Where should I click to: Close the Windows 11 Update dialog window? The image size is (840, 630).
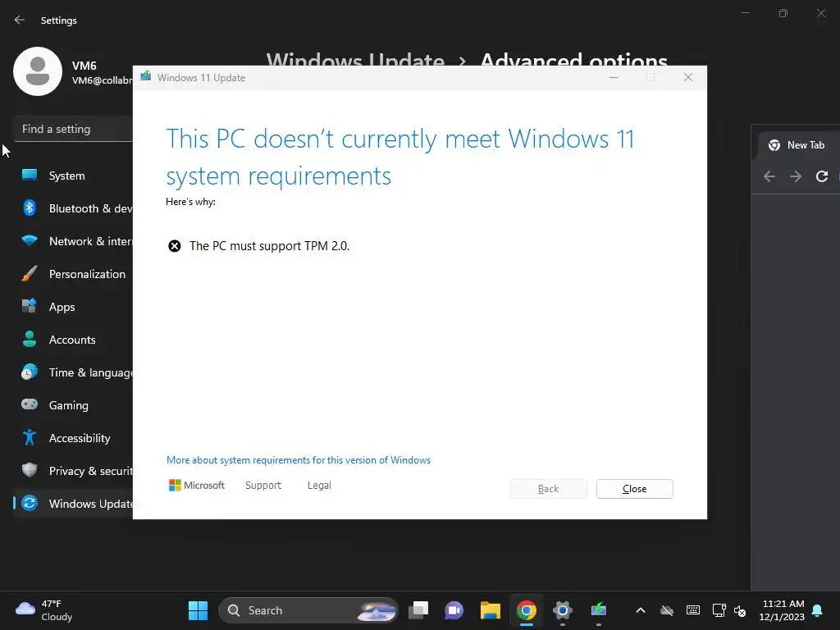(688, 78)
